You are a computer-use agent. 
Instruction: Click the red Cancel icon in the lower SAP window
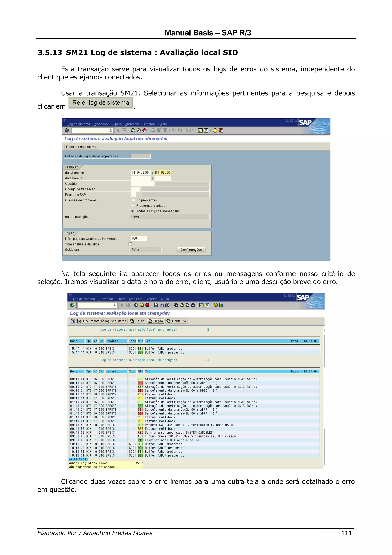coord(148,305)
